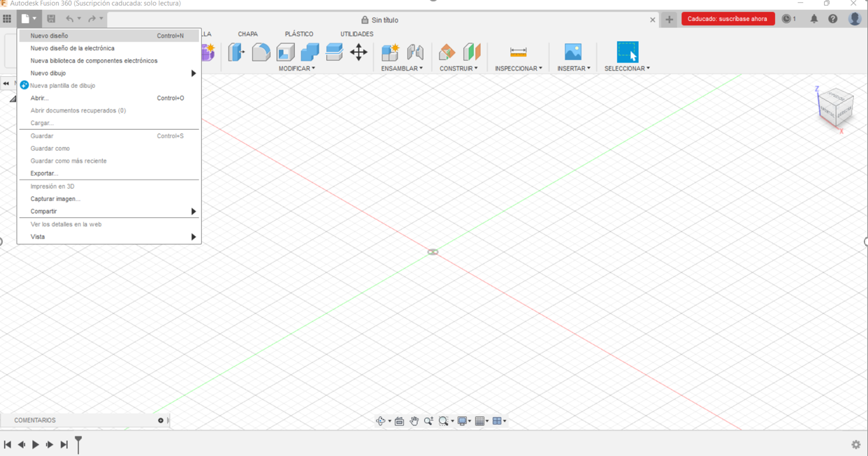Select the Zoom magnifier tool
The width and height of the screenshot is (868, 456).
tap(428, 421)
